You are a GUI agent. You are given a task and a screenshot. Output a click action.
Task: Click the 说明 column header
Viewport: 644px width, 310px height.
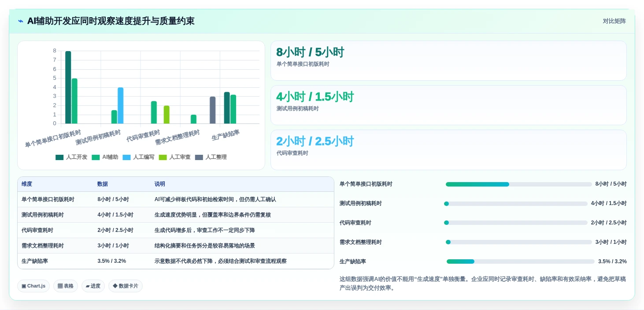click(160, 184)
